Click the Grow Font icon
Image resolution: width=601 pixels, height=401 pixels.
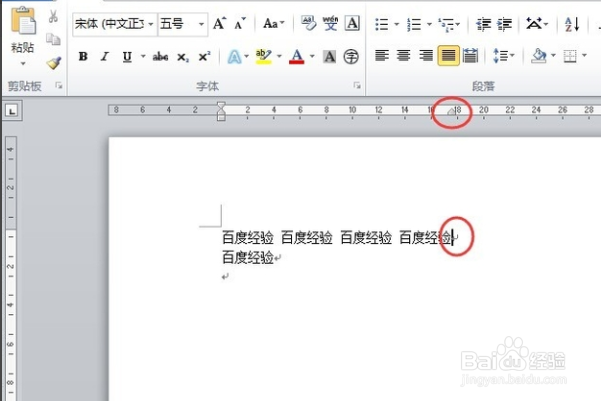point(219,24)
